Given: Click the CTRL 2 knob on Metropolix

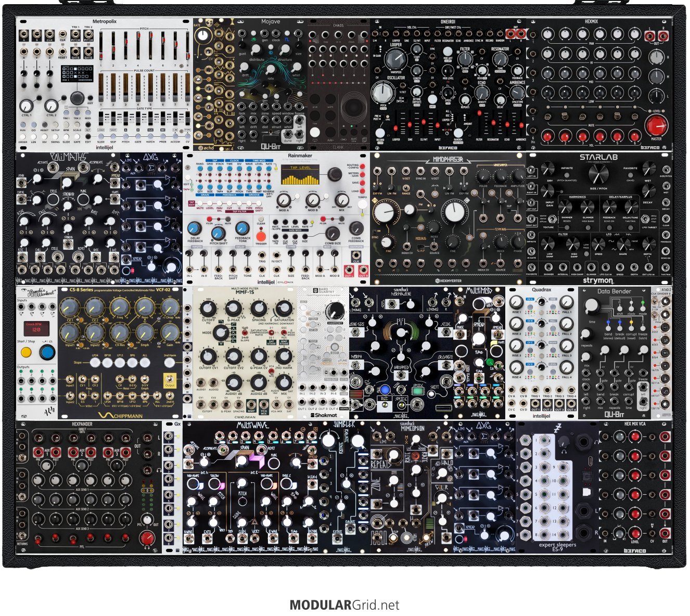Looking at the screenshot, I should [51, 106].
